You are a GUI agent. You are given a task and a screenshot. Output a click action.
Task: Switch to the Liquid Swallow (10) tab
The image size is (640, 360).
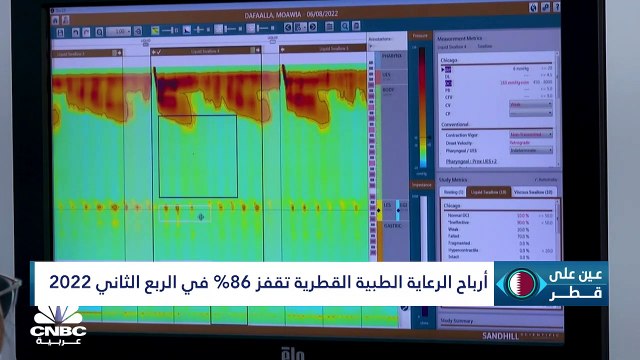pyautogui.click(x=489, y=192)
